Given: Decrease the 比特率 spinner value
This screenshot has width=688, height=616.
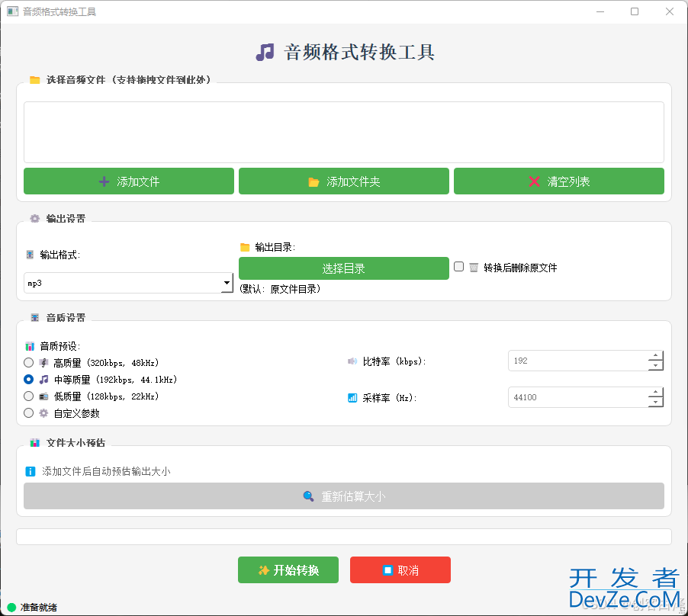Looking at the screenshot, I should pos(655,366).
